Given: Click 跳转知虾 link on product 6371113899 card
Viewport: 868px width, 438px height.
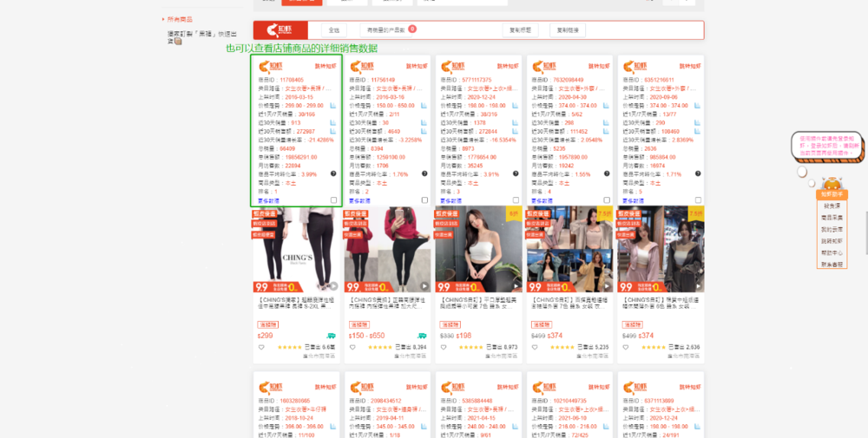Looking at the screenshot, I should [x=690, y=387].
